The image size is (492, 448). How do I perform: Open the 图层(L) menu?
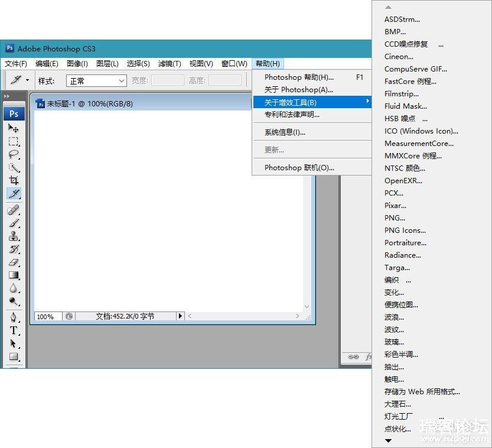pyautogui.click(x=107, y=64)
